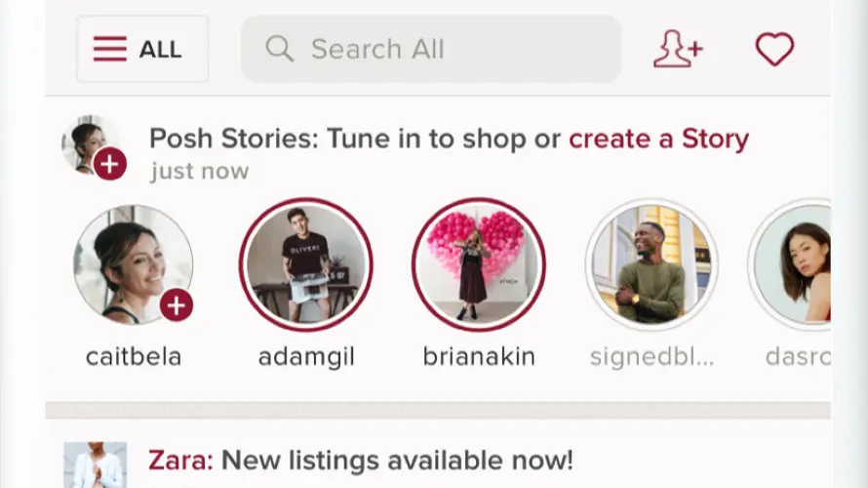Open the heart likes icon
This screenshot has height=488, width=868.
(774, 49)
